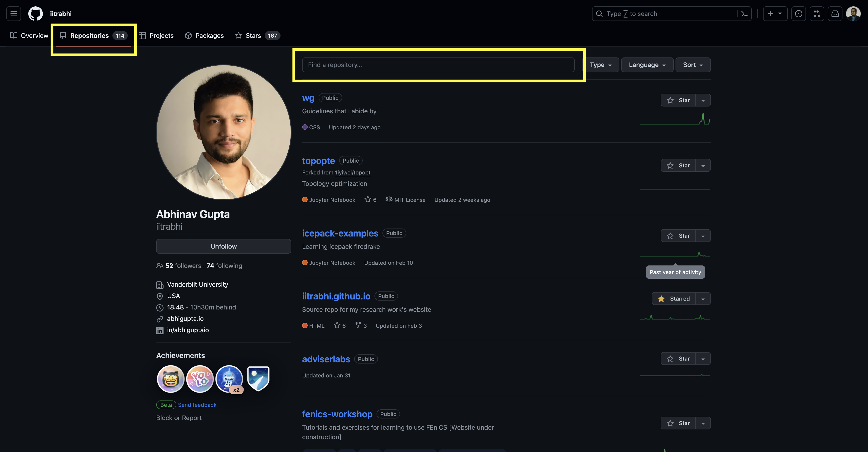Open the icepack-examples repository link

pos(340,233)
